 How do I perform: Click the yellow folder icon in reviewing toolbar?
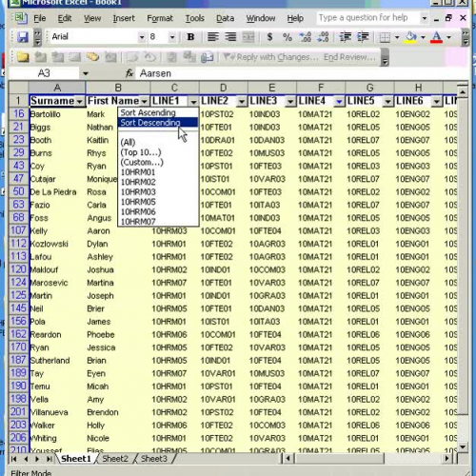(23, 57)
